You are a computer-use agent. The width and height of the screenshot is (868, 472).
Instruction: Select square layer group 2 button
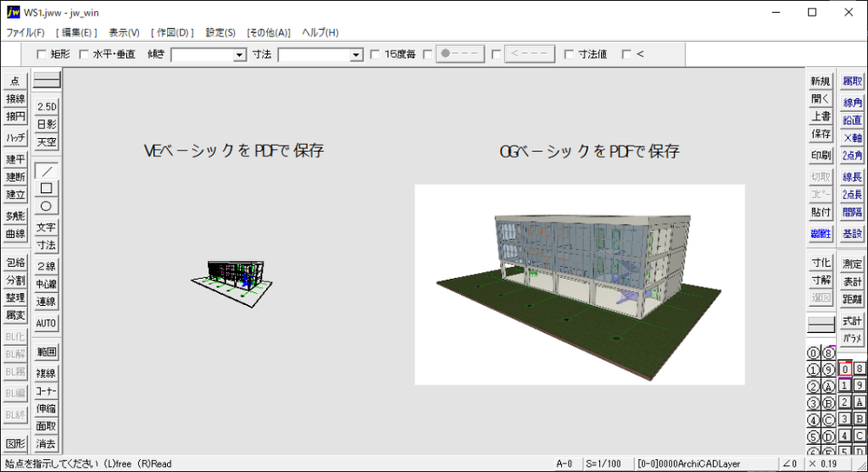click(845, 402)
